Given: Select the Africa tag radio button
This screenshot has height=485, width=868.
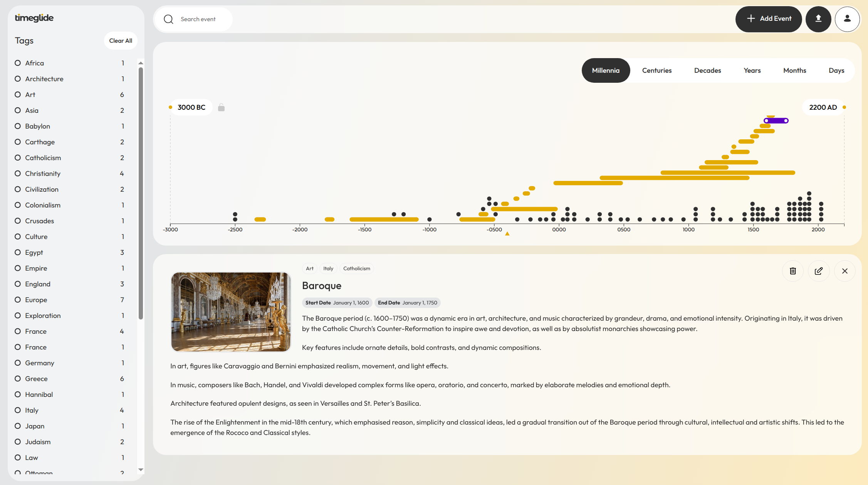Looking at the screenshot, I should [x=18, y=63].
